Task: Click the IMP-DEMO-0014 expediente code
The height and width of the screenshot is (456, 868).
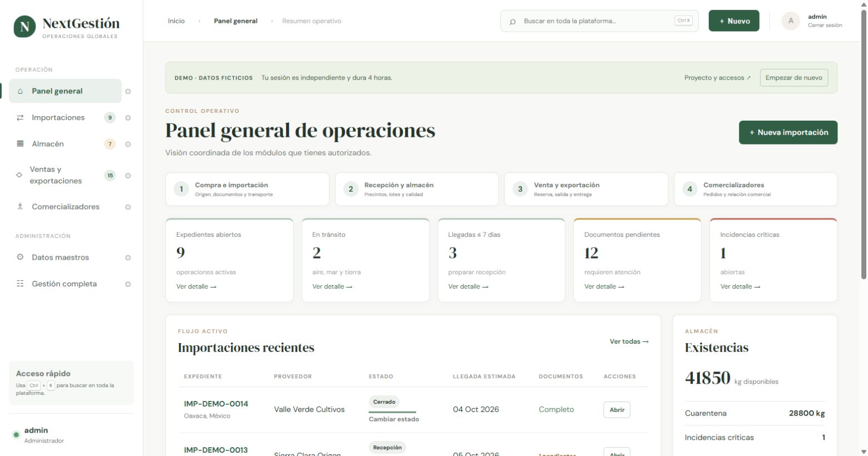Action: click(216, 404)
